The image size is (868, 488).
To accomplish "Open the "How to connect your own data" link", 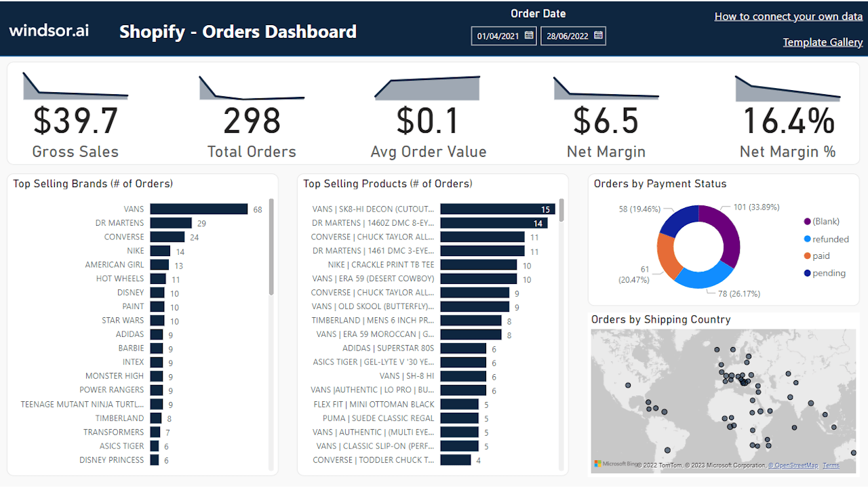I will (788, 16).
